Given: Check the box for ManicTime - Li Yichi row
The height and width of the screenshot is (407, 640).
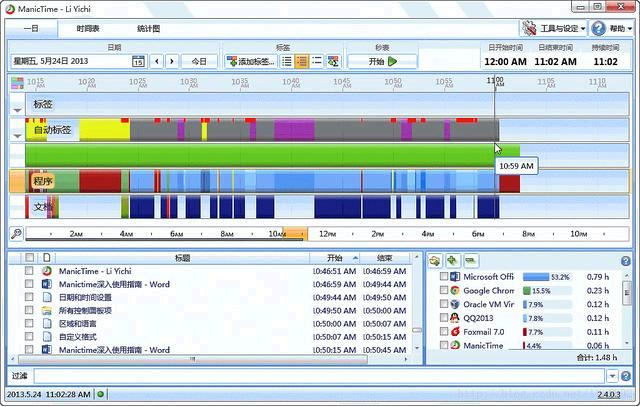Looking at the screenshot, I should (29, 271).
